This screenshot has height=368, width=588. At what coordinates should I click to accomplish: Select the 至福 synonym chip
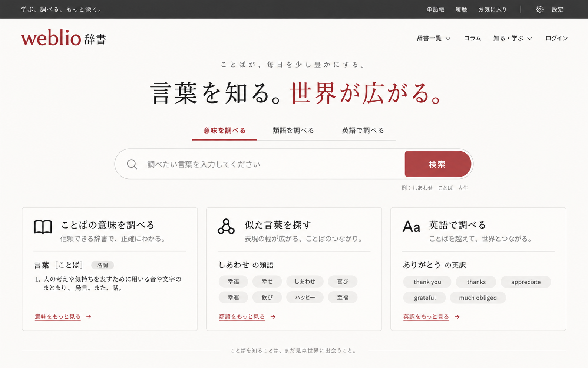343,298
